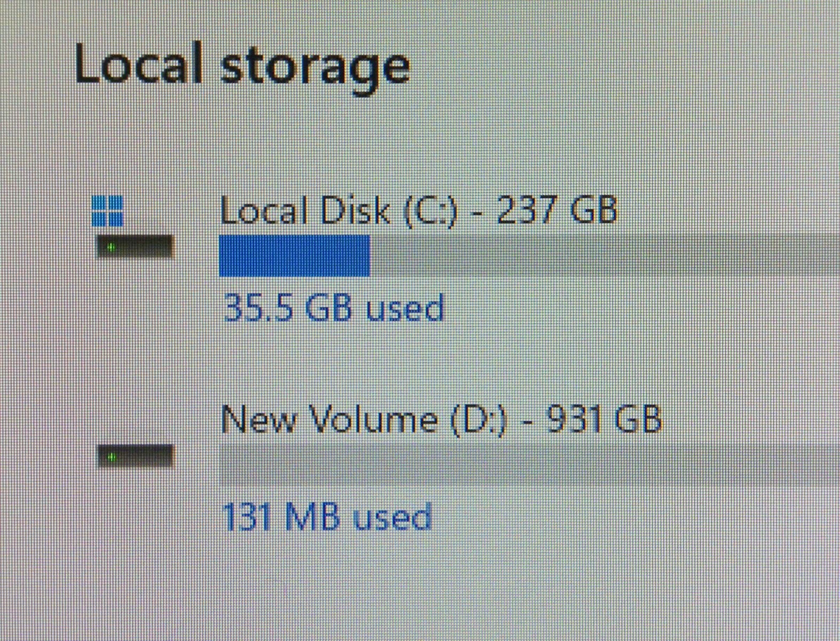Click the Windows logo on the C: drive icon
The height and width of the screenshot is (641, 840).
[107, 210]
